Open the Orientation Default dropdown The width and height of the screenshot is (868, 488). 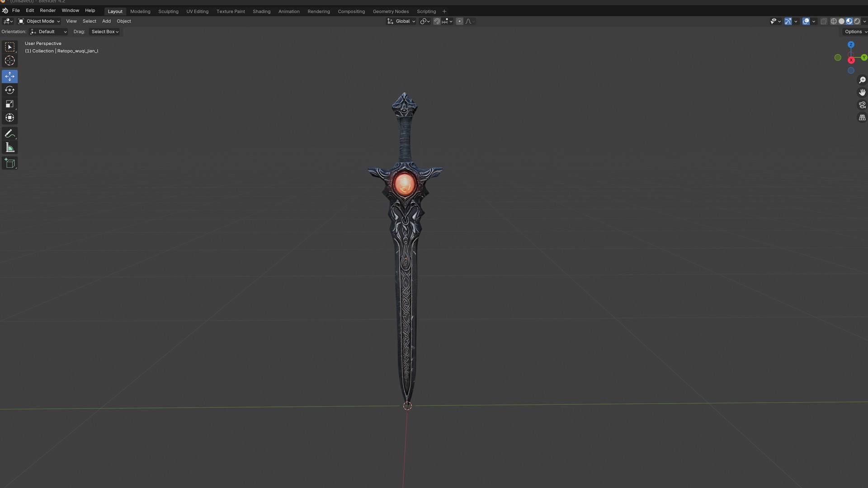48,32
